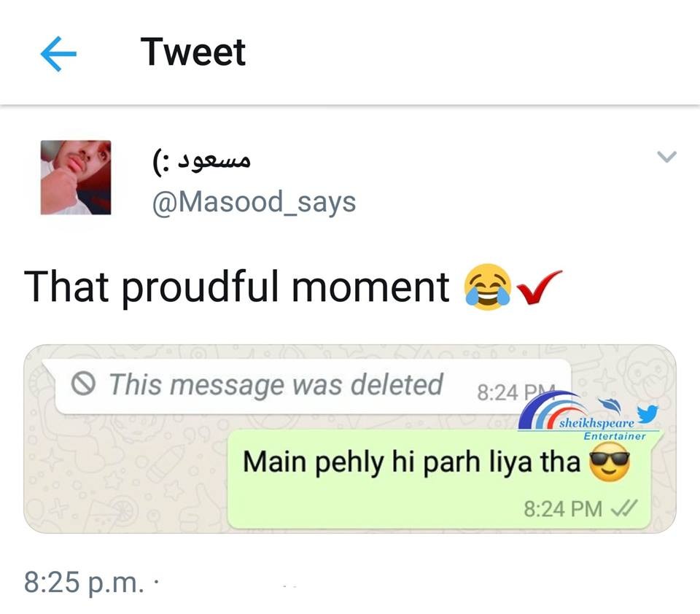
Task: Open the tweet options chevron
Action: pyautogui.click(x=666, y=157)
